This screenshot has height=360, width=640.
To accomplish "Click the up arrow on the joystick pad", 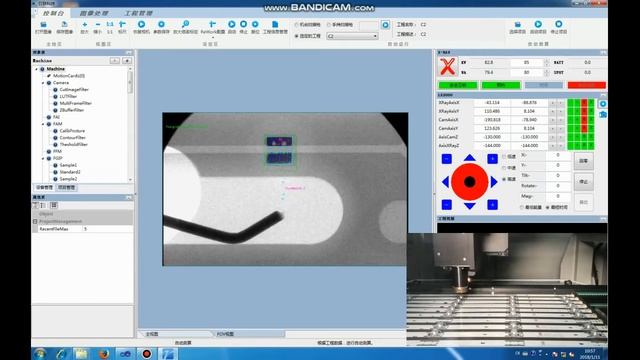I will click(x=469, y=158).
